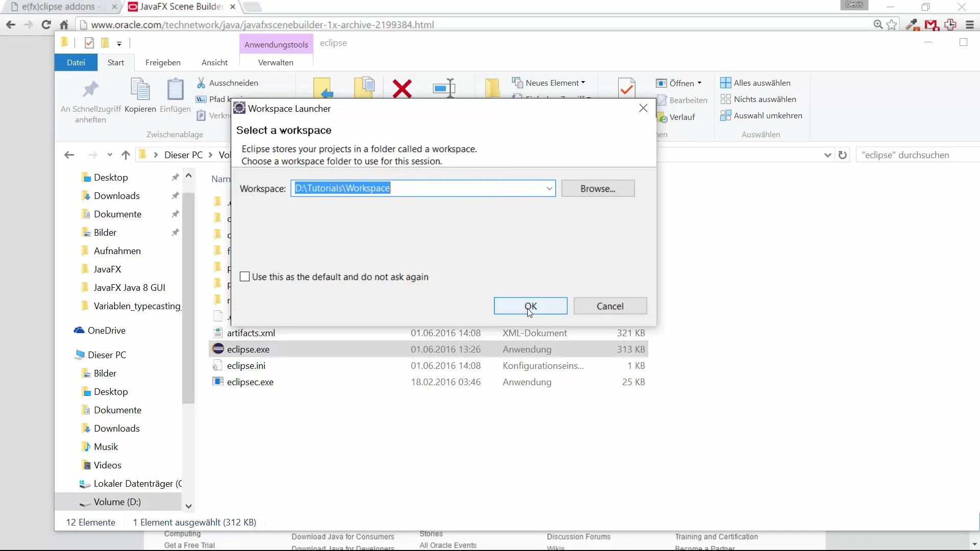Refresh the Explorer folder view
This screenshot has height=551, width=980.
click(x=843, y=155)
